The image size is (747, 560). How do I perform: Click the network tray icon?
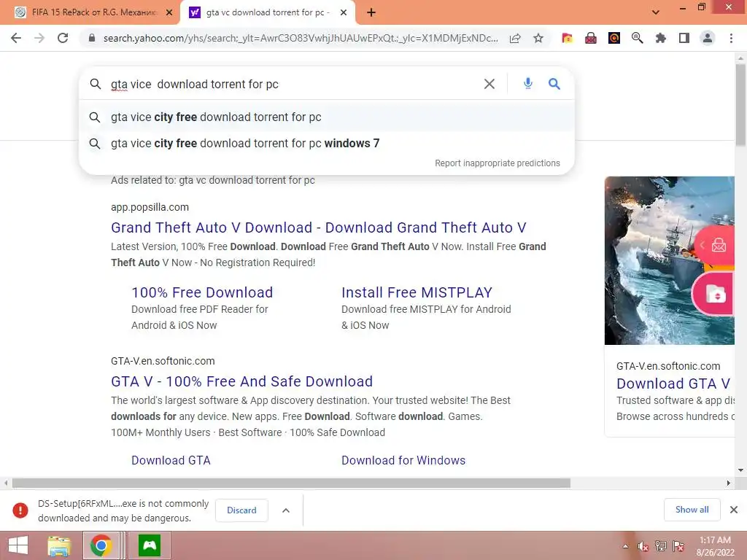click(x=661, y=546)
